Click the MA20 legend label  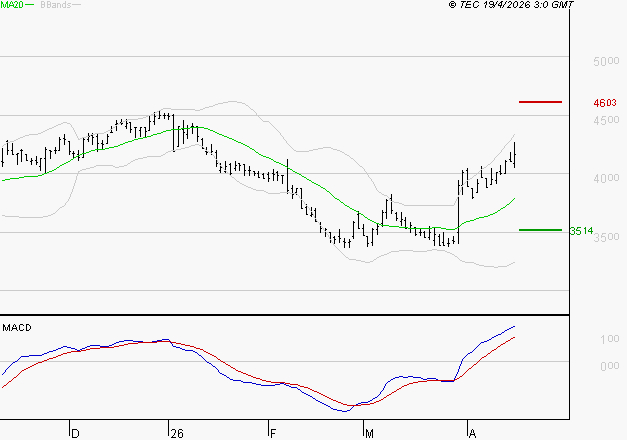pyautogui.click(x=12, y=5)
